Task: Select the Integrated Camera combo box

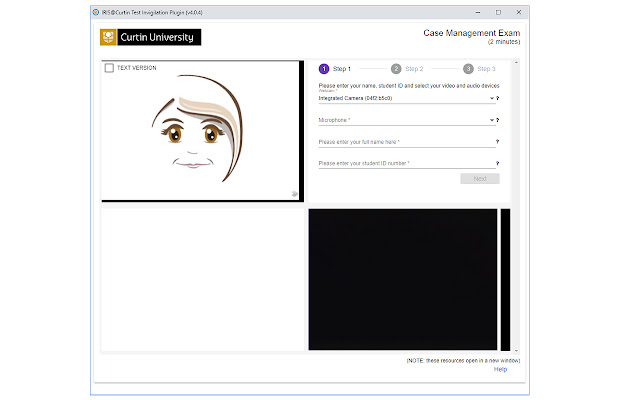Action: pyautogui.click(x=400, y=99)
